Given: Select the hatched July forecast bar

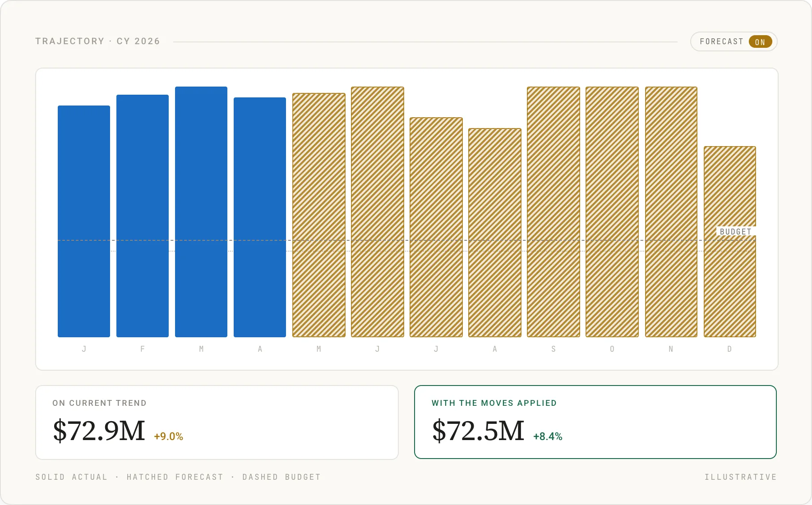Looking at the screenshot, I should pyautogui.click(x=436, y=227).
